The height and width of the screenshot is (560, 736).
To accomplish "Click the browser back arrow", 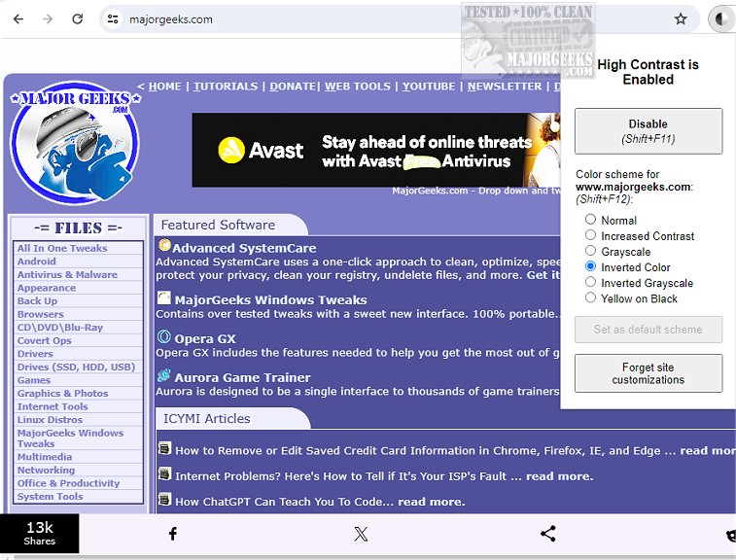I will pyautogui.click(x=17, y=18).
